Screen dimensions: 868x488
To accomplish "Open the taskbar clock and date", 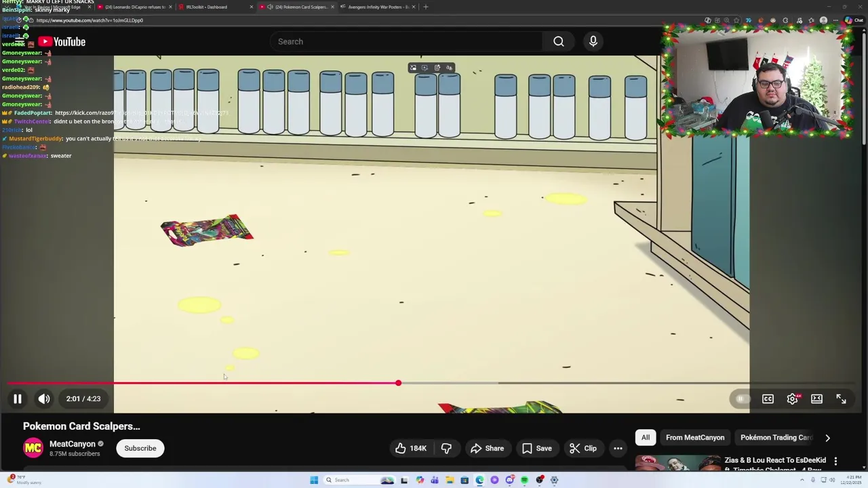I will point(852,480).
